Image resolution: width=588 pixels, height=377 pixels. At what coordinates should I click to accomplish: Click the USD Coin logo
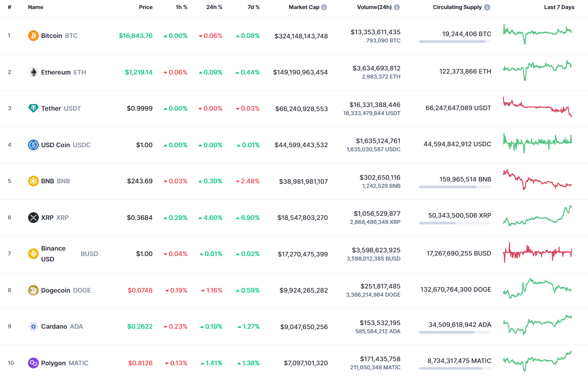click(33, 144)
